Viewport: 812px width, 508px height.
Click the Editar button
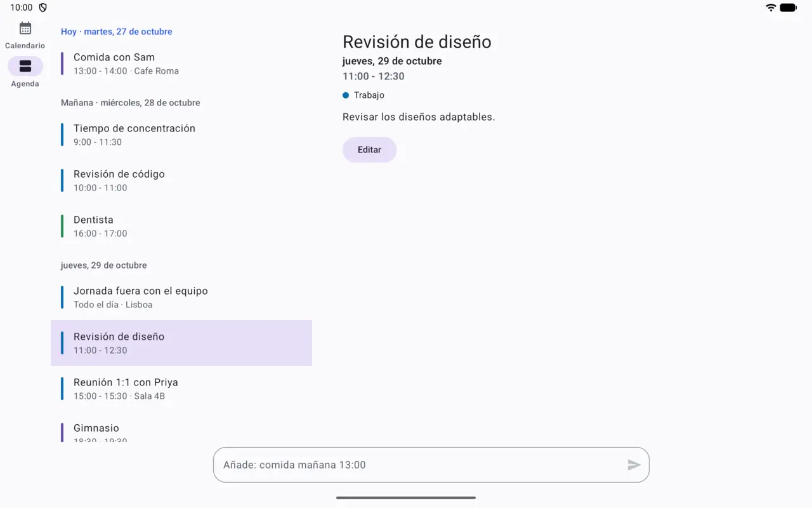369,150
